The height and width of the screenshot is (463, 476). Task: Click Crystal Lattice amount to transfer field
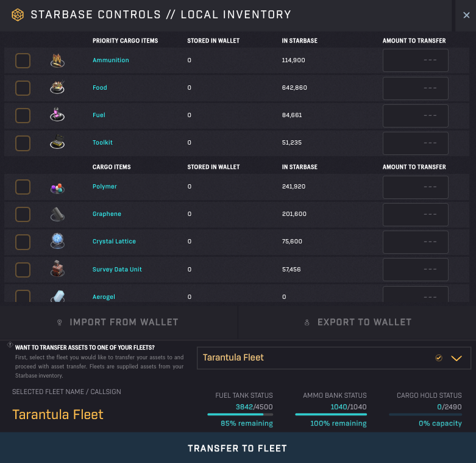coord(415,242)
